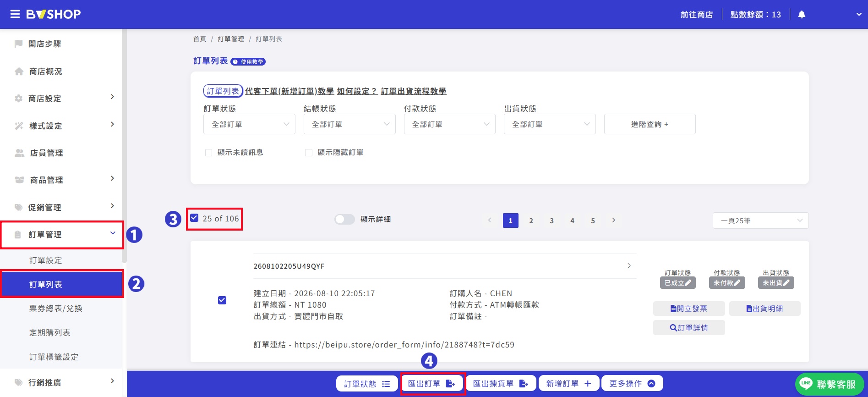The image size is (868, 397).
Task: Open the 付款狀態 filter dropdown
Action: click(450, 124)
